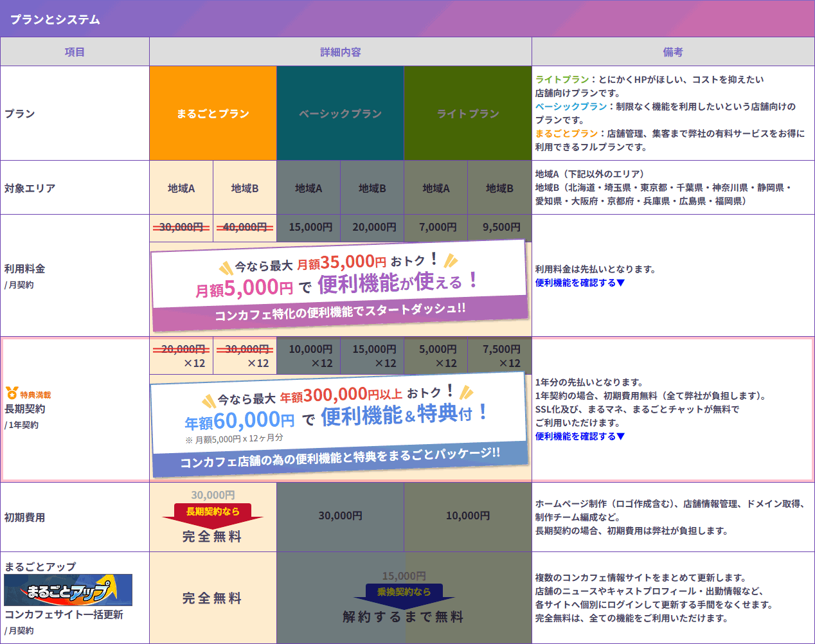Click 地域B under ベーシックプラン
Screen dimensions: 815x644
[372, 188]
